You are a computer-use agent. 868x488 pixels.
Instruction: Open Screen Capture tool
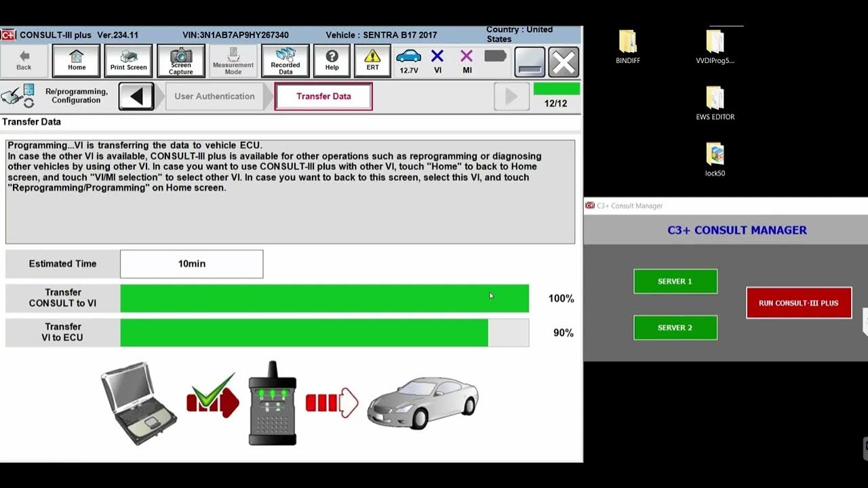(180, 60)
